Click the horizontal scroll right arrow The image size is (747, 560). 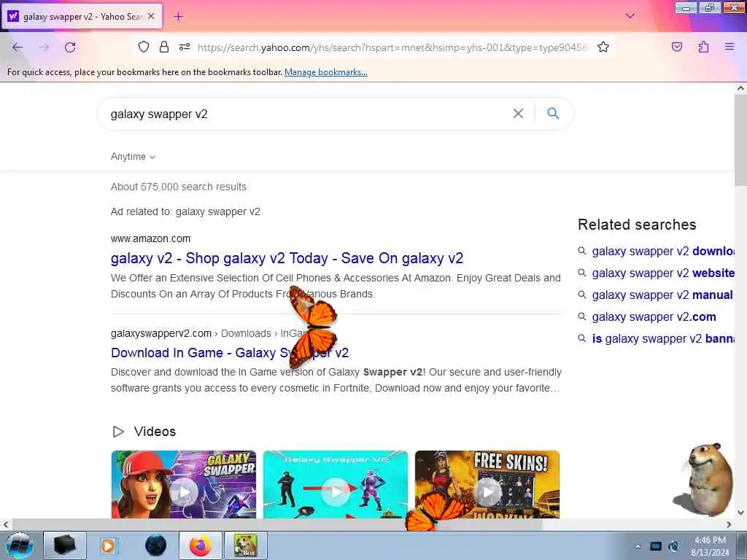[729, 524]
